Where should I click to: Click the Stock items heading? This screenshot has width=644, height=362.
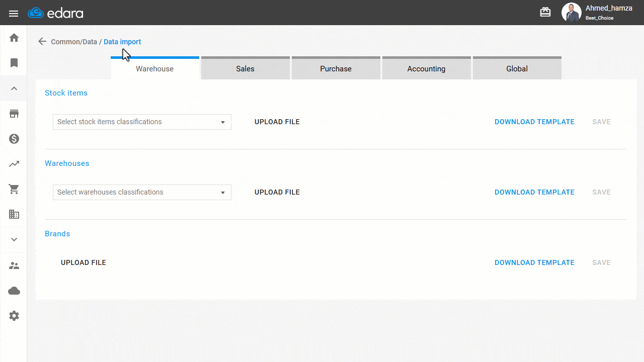tap(66, 93)
